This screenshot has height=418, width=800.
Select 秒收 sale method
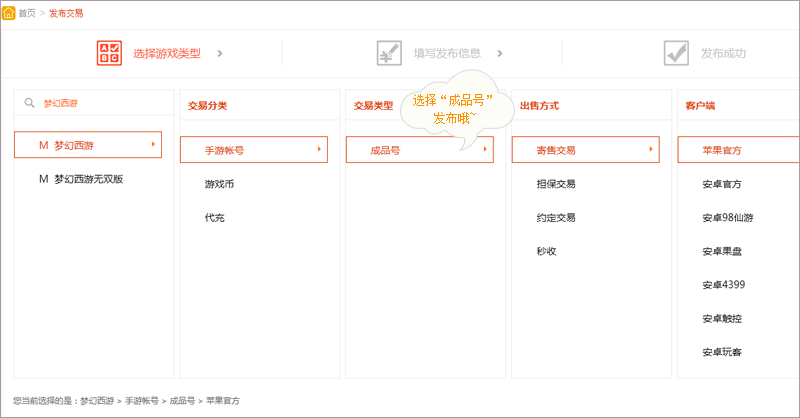(x=546, y=251)
